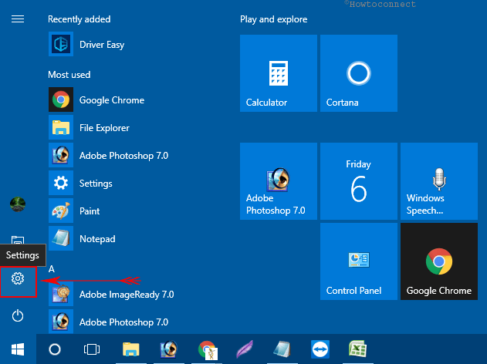Image resolution: width=487 pixels, height=364 pixels.
Task: Open the Windows Speech tile
Action: tap(439, 181)
